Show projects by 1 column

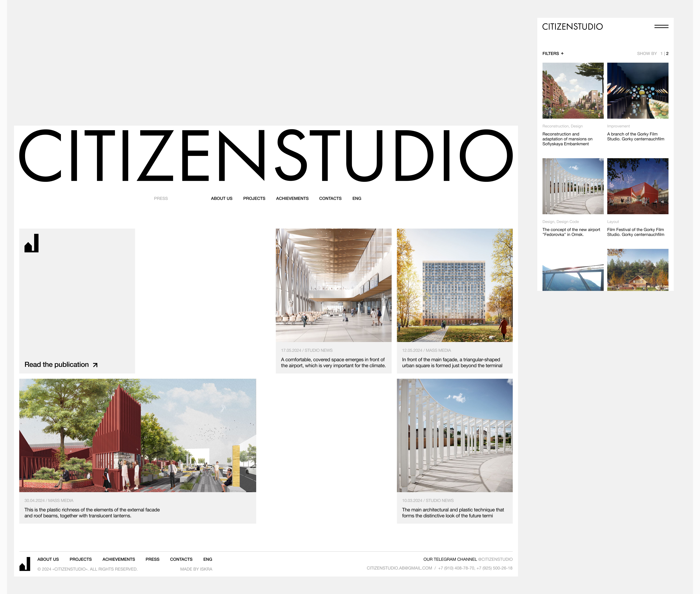point(661,54)
